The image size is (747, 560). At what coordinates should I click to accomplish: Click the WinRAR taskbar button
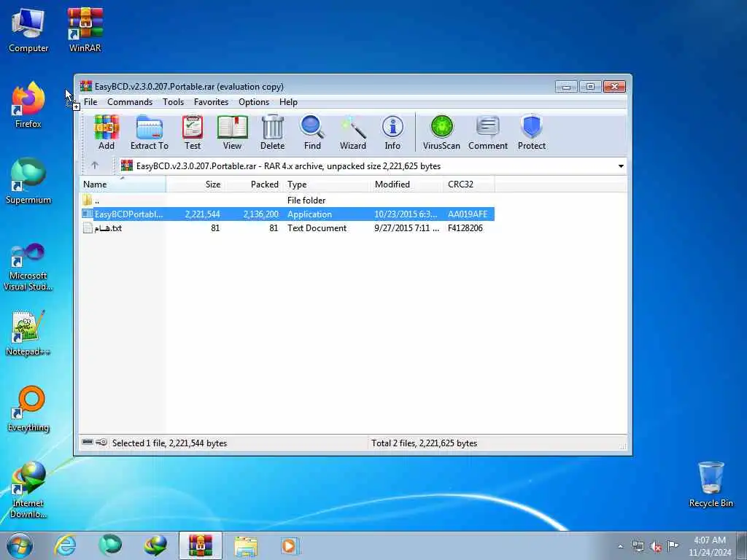pyautogui.click(x=201, y=545)
